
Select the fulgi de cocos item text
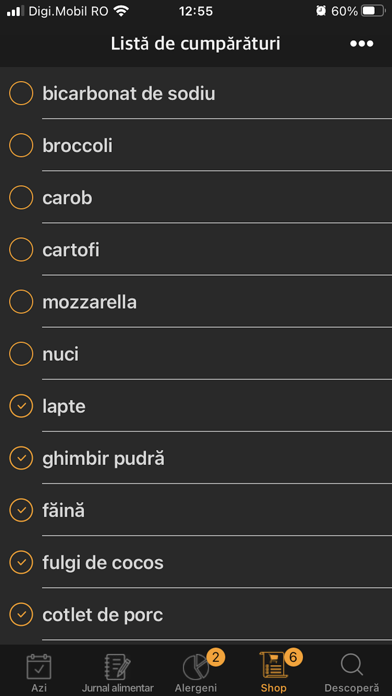pyautogui.click(x=103, y=563)
